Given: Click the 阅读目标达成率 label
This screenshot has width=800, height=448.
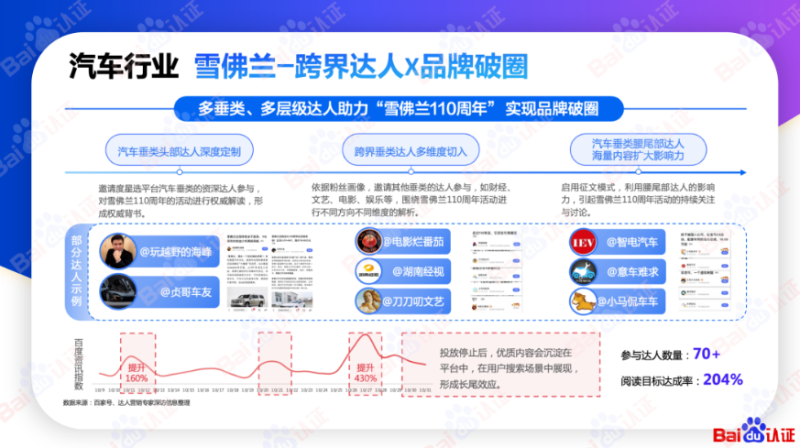Looking at the screenshot, I should 658,381.
